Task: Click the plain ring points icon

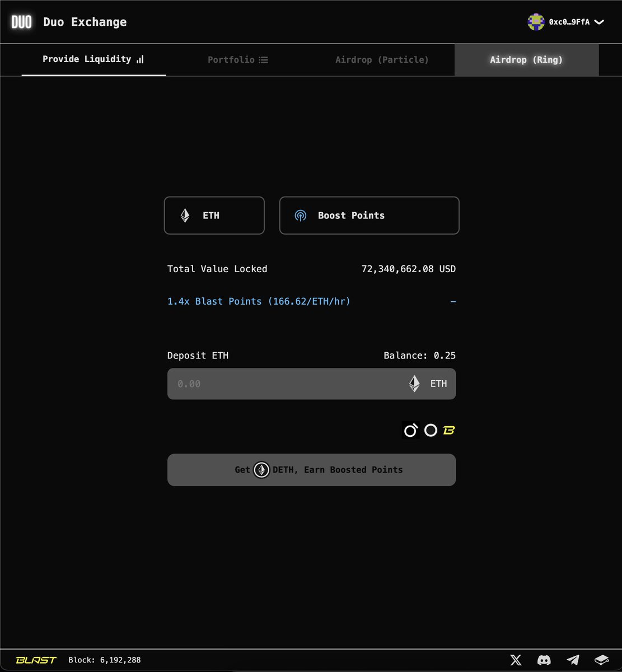Action: coord(431,430)
